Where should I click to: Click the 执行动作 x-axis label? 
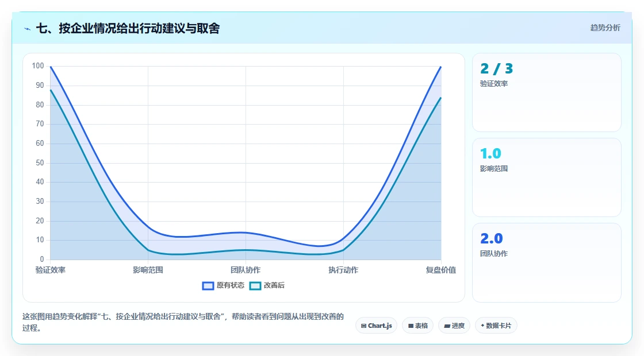click(343, 270)
